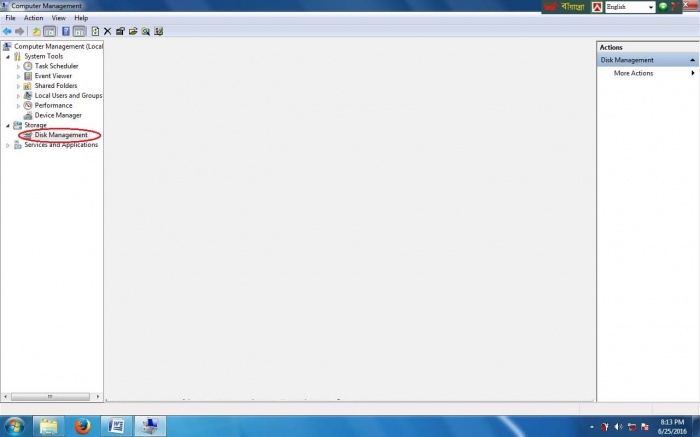Open the Help menu
This screenshot has height=437, width=700.
pyautogui.click(x=81, y=18)
